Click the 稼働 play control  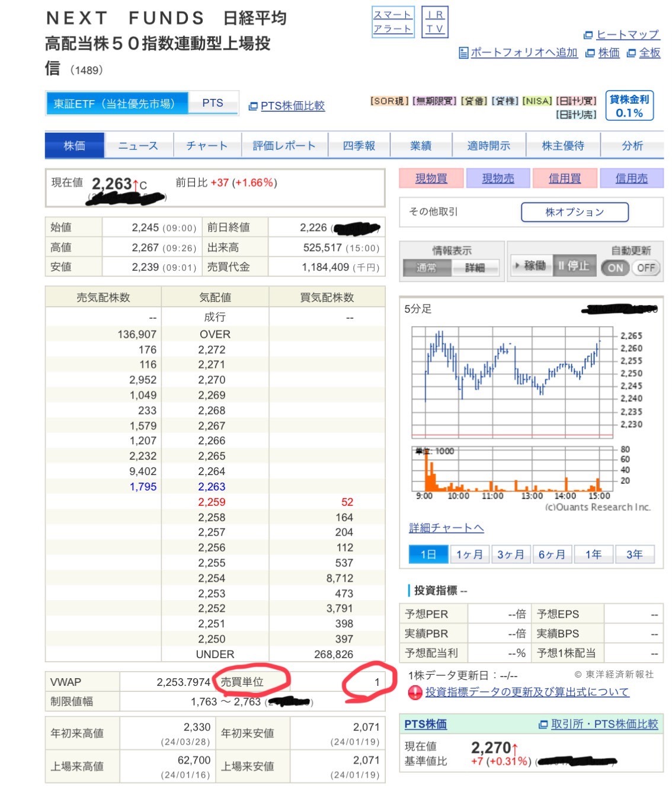click(x=531, y=266)
